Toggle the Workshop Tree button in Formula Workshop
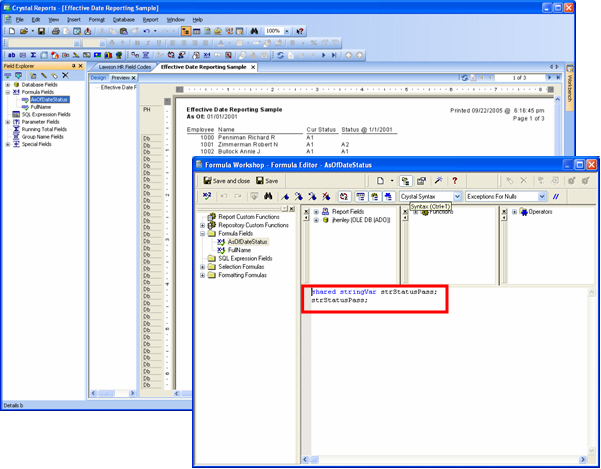Image resolution: width=601 pixels, height=469 pixels. click(405, 181)
